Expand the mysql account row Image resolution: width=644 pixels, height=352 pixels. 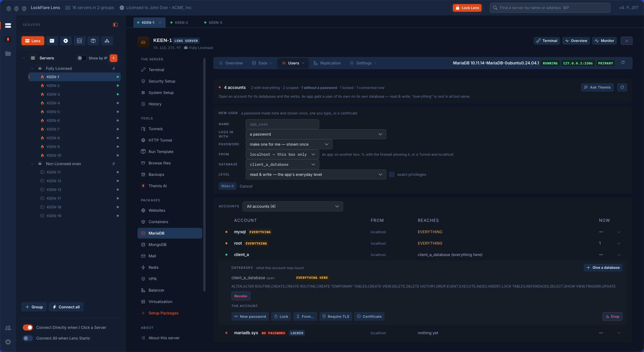(619, 232)
